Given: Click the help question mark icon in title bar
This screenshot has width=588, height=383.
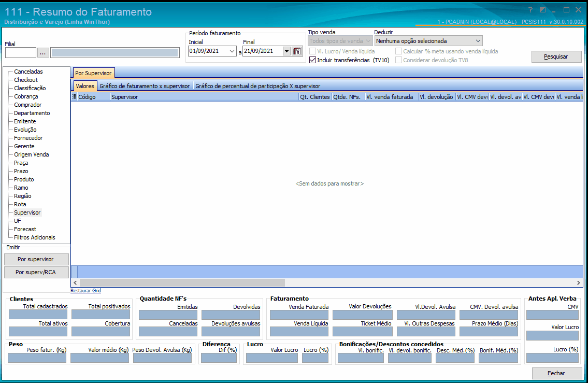Looking at the screenshot, I should pyautogui.click(x=530, y=10).
